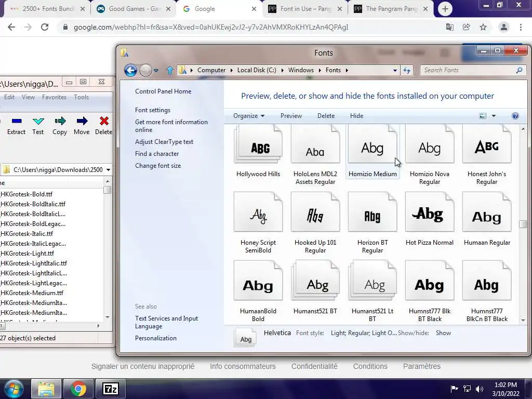Image resolution: width=532 pixels, height=399 pixels.
Task: Expand view options dropdown arrow
Action: [x=494, y=116]
